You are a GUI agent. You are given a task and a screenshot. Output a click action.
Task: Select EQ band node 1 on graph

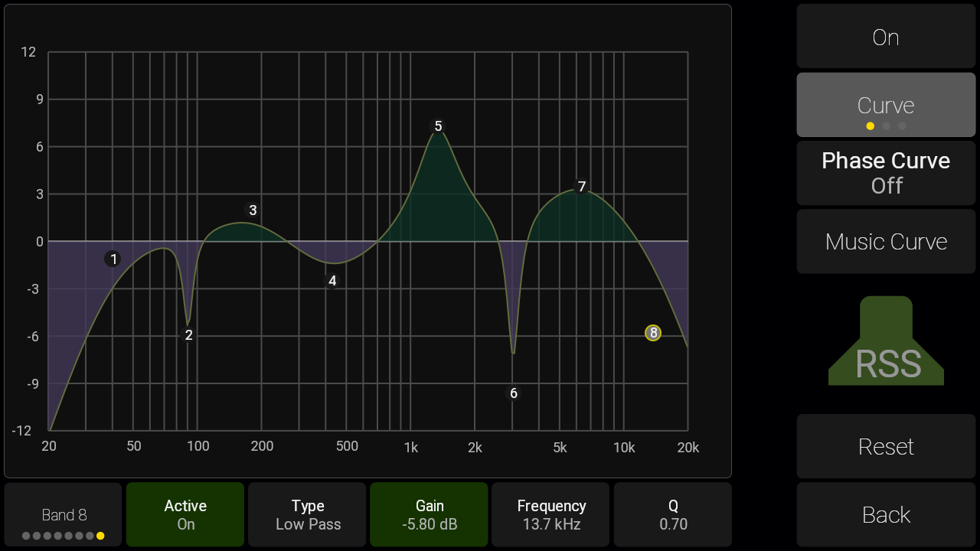113,259
